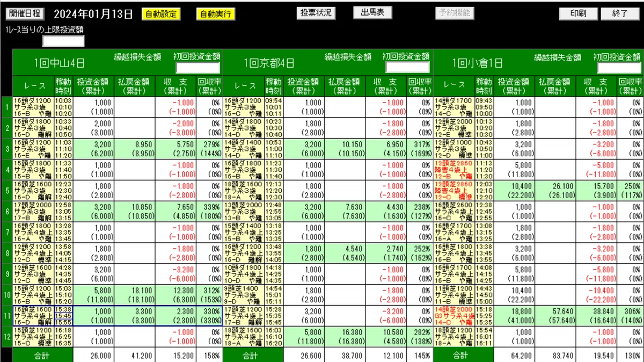Image resolution: width=644 pixels, height=362 pixels.
Task: Select 小倉 race 5 障害4歳上 12-C cell
Action: click(x=454, y=191)
